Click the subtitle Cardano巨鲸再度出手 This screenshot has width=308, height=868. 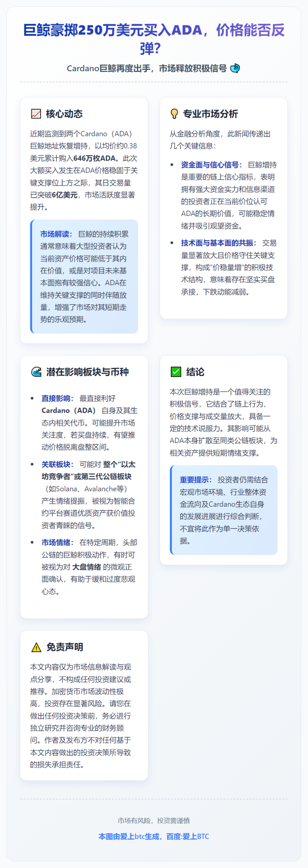[x=109, y=68]
